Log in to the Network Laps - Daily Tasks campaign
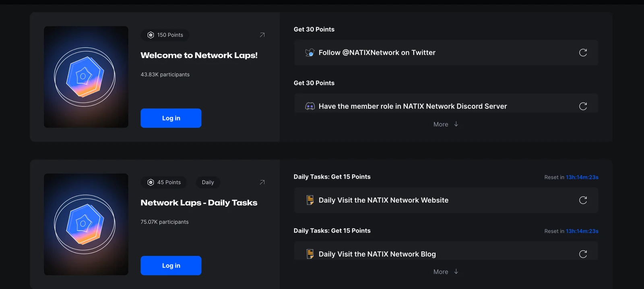644x289 pixels. point(171,266)
